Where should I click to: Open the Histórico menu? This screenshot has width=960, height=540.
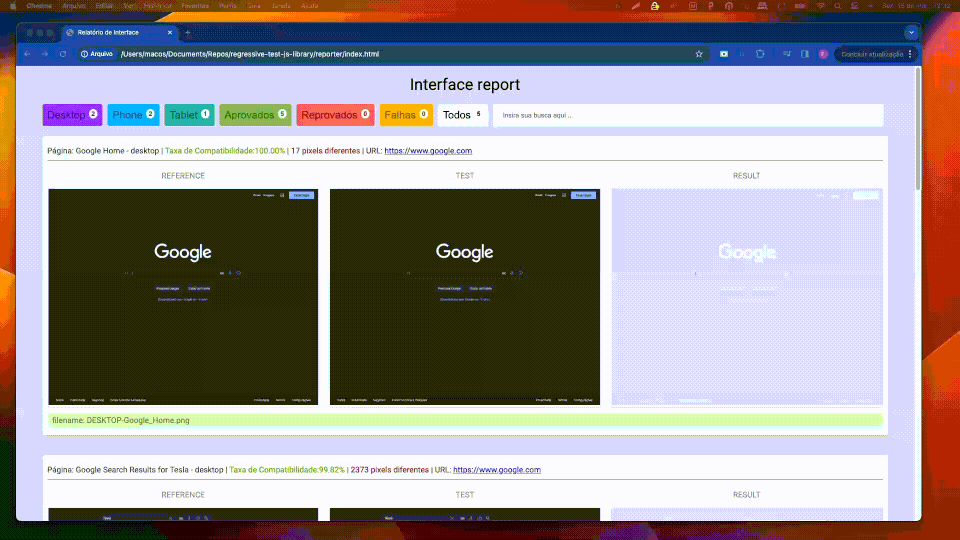tap(157, 6)
